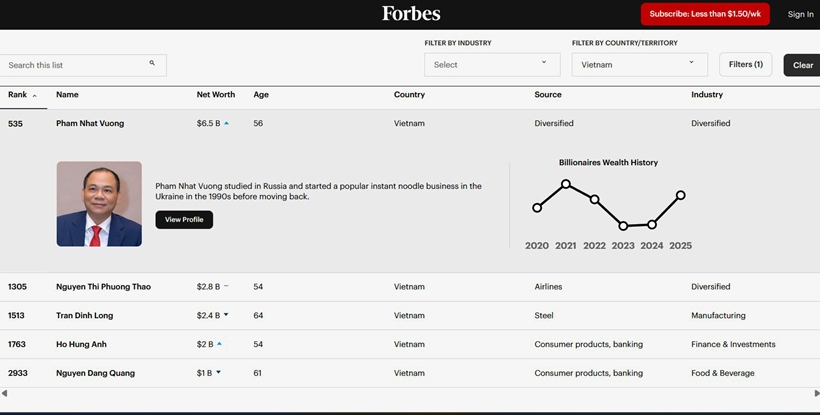Click Tran Dinh Long's age 64

pyautogui.click(x=258, y=315)
